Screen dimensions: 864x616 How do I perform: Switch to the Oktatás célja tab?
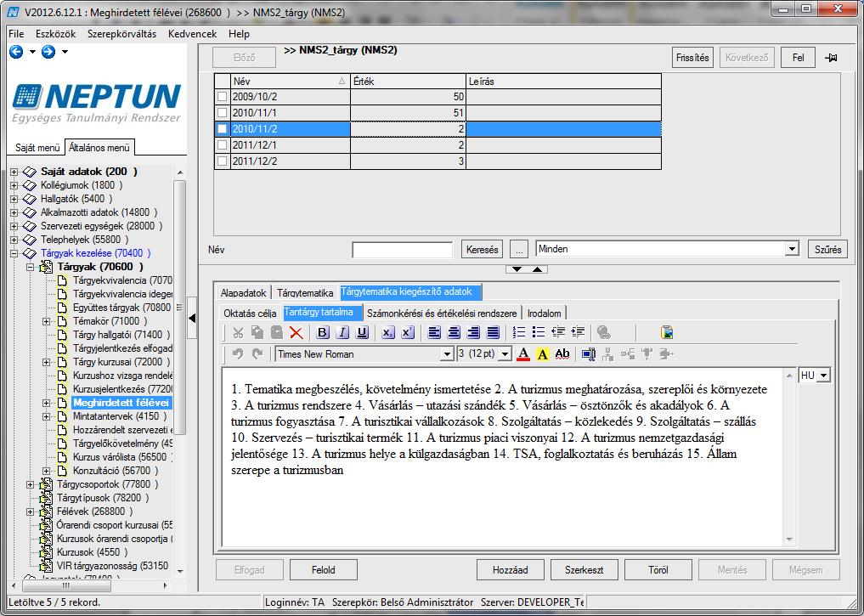[x=250, y=313]
